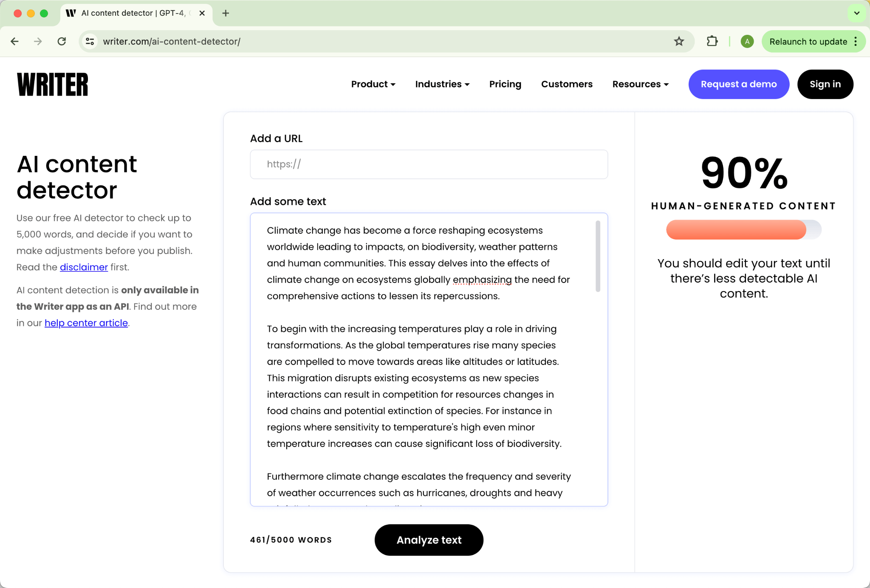Click the green user avatar icon
This screenshot has width=870, height=588.
click(747, 41)
